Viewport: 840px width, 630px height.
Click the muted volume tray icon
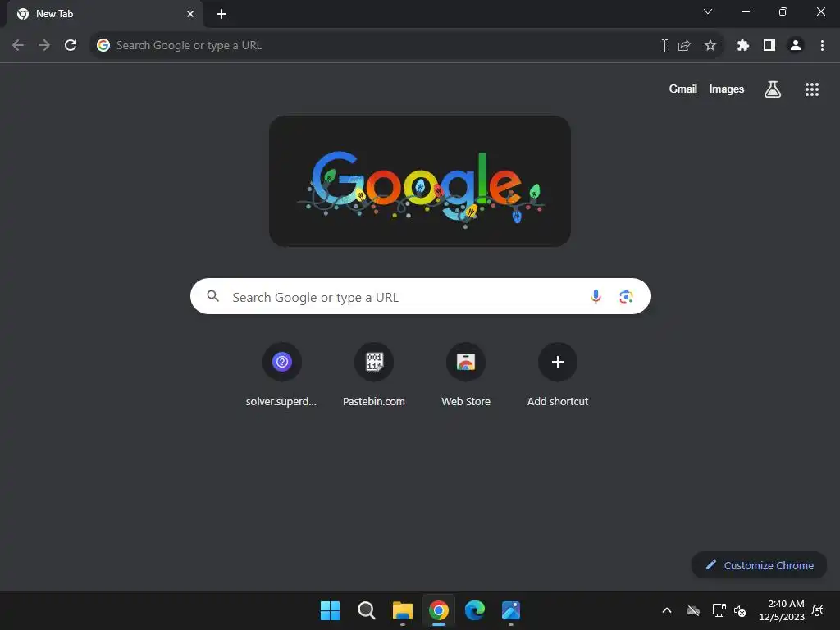[x=740, y=610]
